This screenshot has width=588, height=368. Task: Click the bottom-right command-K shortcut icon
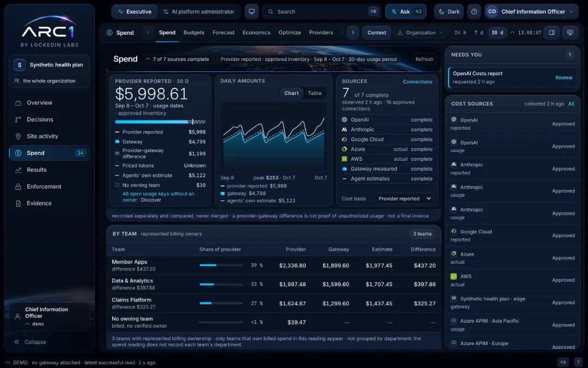point(563,362)
